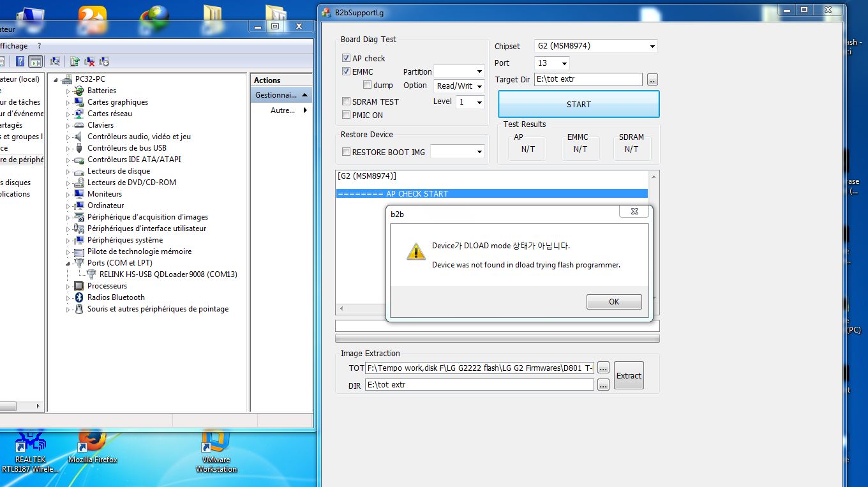The image size is (868, 487).
Task: Browse for DIR folder with ... button
Action: [603, 385]
